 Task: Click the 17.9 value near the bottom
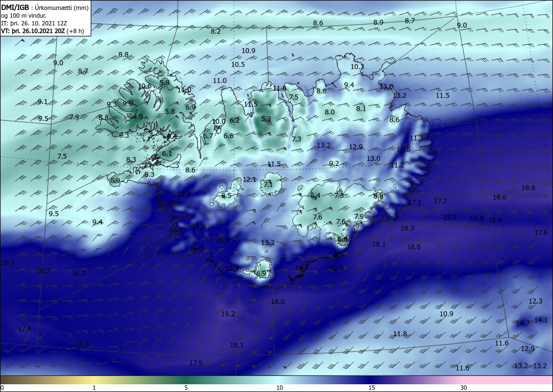(x=196, y=363)
